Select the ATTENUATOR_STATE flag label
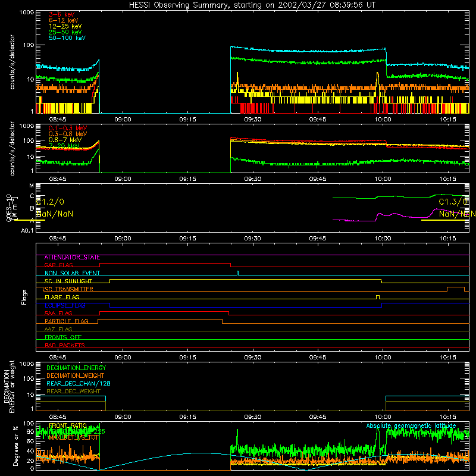Viewport: 476px width, 476px height. (72, 258)
